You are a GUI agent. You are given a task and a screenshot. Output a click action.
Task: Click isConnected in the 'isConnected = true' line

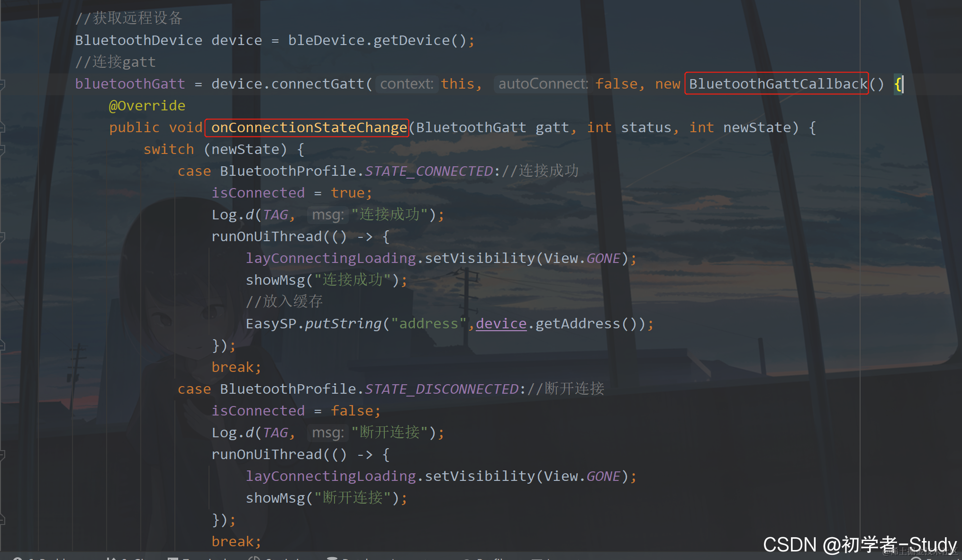click(x=258, y=193)
